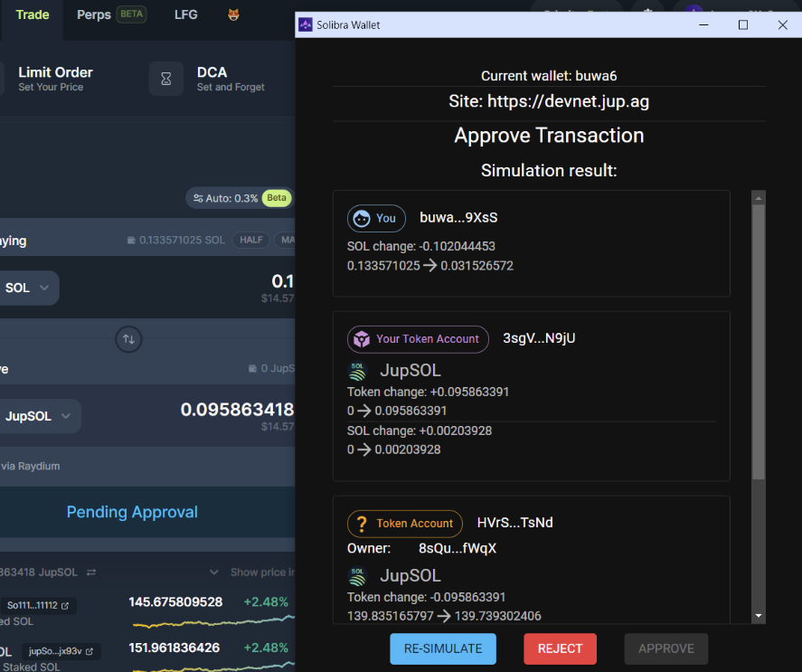Click the unknown Token Account question badge
This screenshot has height=672, width=802.
pos(404,524)
